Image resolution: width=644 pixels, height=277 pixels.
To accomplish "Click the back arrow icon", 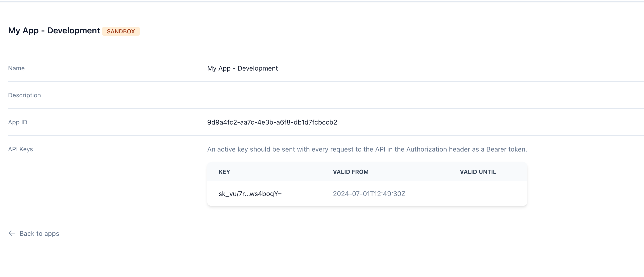I will pyautogui.click(x=12, y=233).
